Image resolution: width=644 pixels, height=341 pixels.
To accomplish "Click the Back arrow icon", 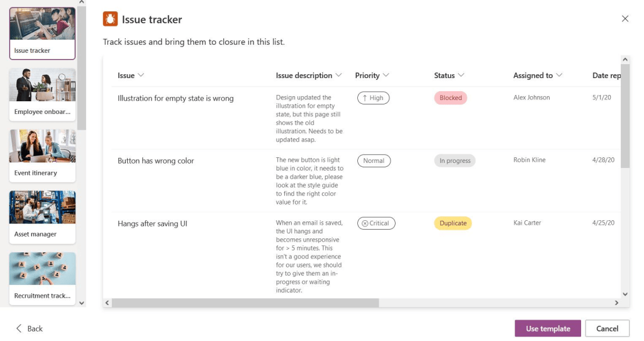I will 19,328.
